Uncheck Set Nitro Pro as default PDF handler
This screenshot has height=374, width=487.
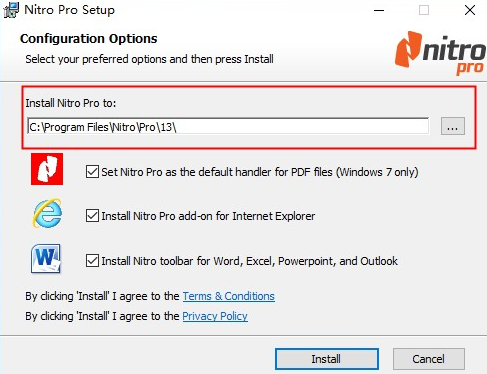(92, 172)
